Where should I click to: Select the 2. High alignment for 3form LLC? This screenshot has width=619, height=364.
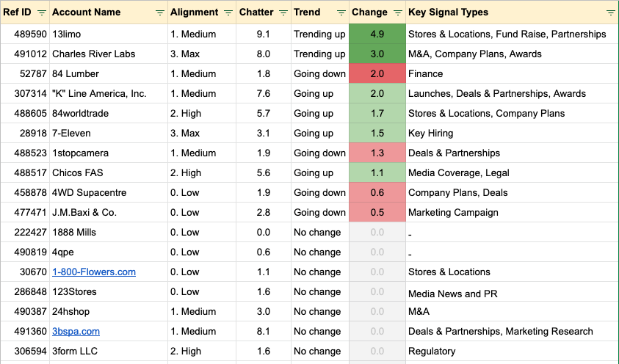point(202,351)
